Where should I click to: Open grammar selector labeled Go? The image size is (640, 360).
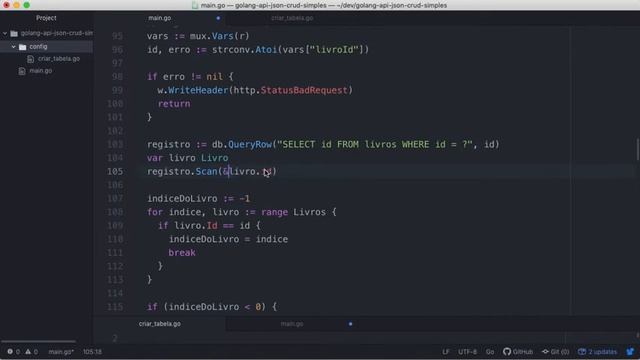490,351
